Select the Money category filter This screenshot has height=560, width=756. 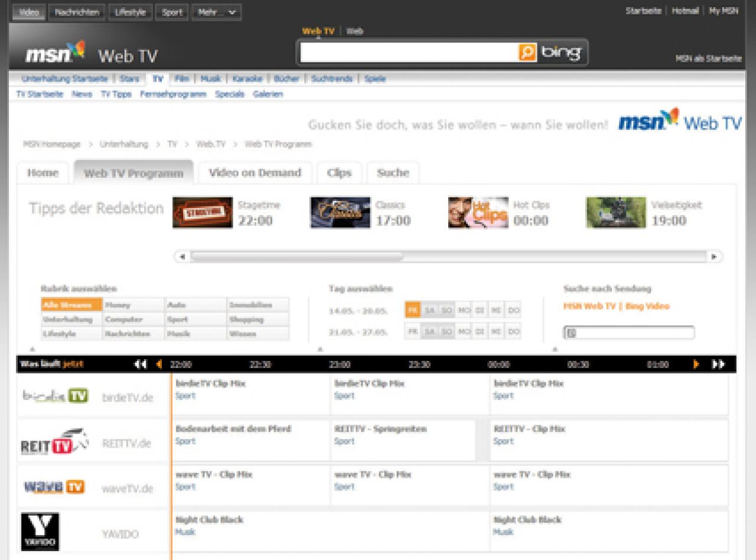click(x=133, y=305)
